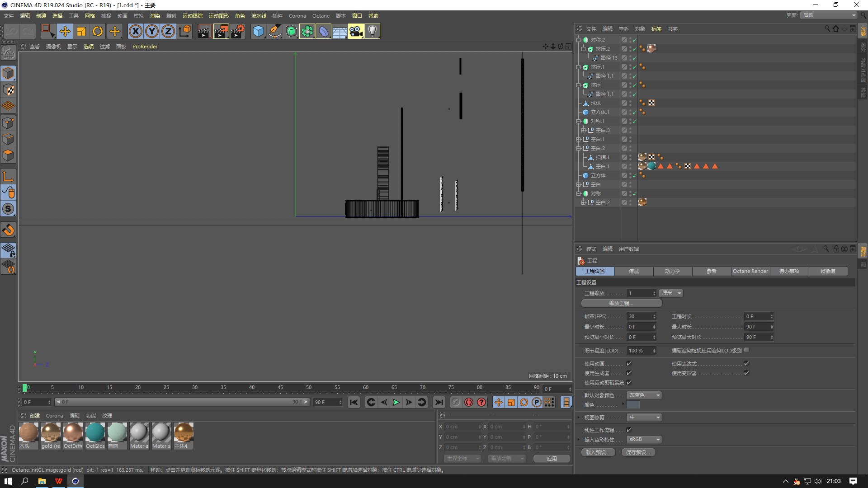Click the Render View clapperboard icon
The height and width of the screenshot is (488, 868).
click(204, 31)
